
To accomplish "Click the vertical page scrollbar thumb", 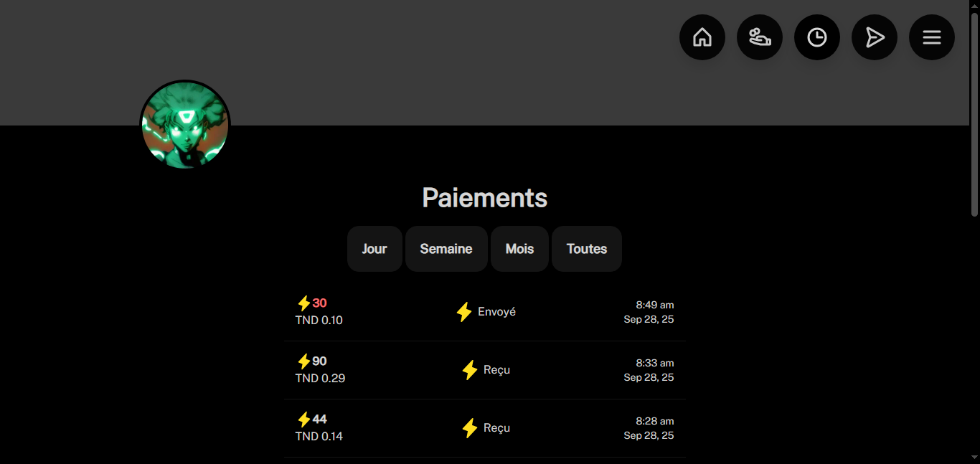I will point(974,113).
